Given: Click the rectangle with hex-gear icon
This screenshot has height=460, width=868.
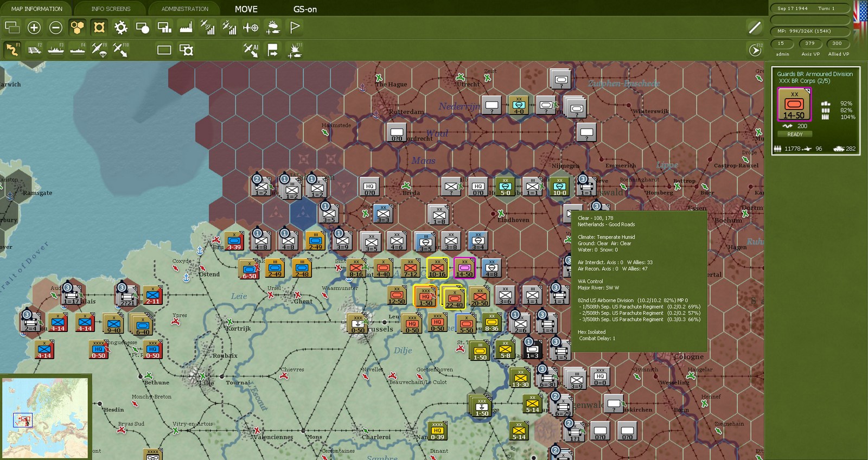Looking at the screenshot, I should [x=186, y=50].
